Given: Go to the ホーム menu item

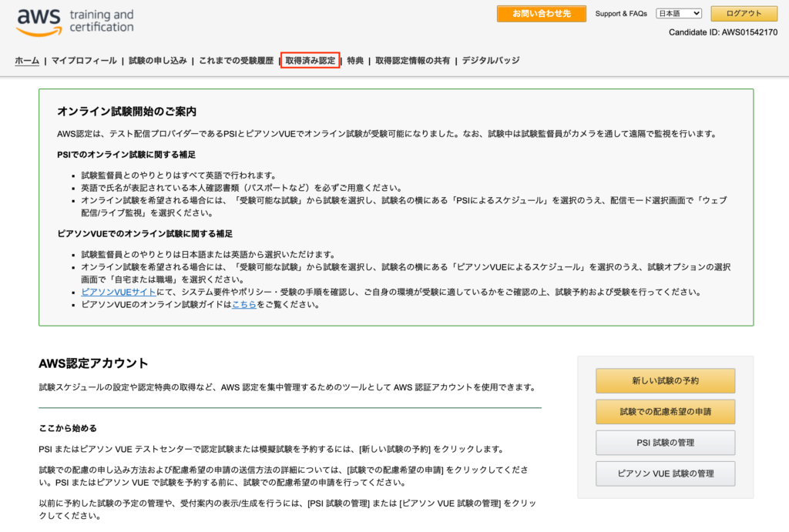Looking at the screenshot, I should pos(27,61).
